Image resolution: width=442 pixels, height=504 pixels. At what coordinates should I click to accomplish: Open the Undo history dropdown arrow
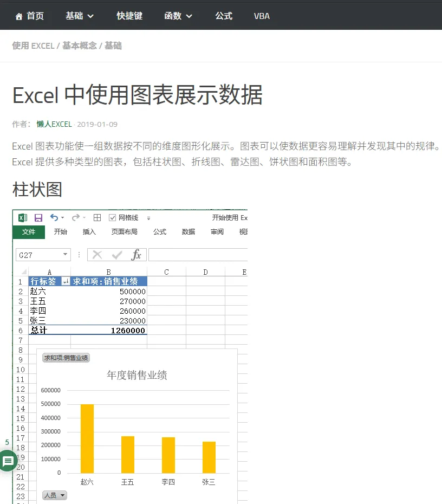(x=63, y=218)
